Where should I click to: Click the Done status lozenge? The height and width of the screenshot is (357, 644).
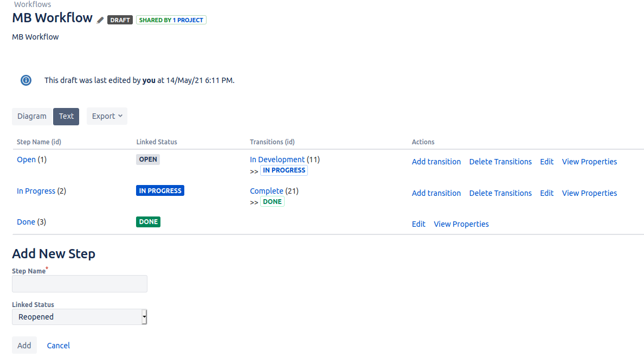pyautogui.click(x=149, y=222)
